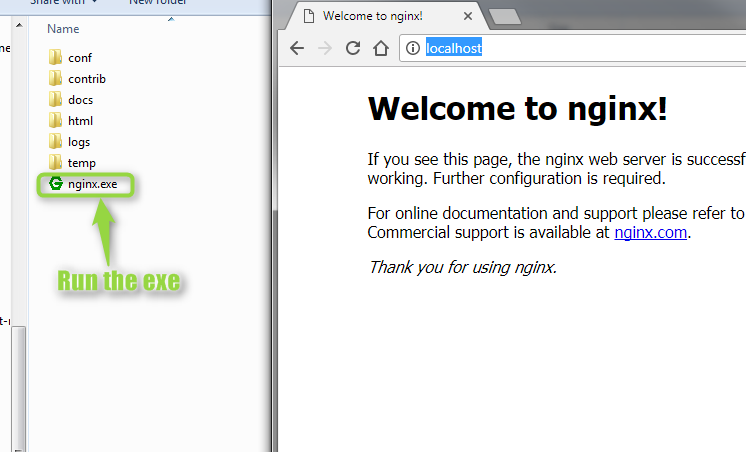Viewport: 746px width, 452px height.
Task: Select the html folder name
Action: pyautogui.click(x=80, y=121)
